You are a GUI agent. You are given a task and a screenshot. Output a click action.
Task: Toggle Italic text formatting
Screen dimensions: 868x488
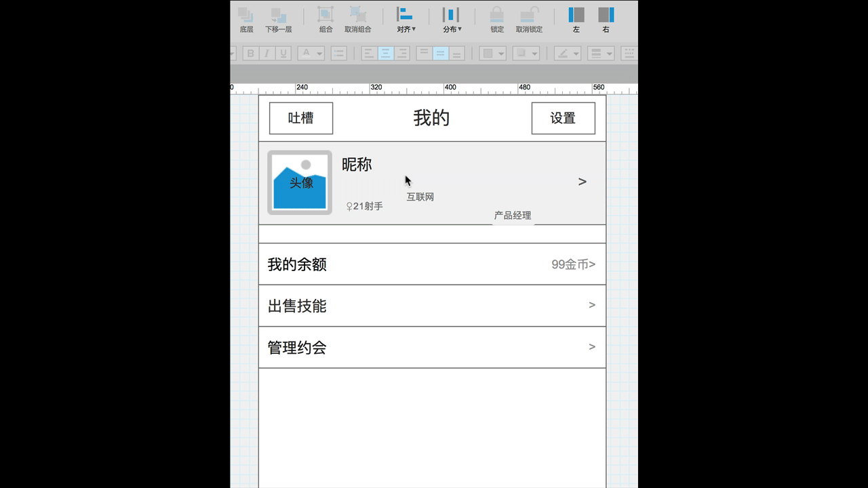267,54
